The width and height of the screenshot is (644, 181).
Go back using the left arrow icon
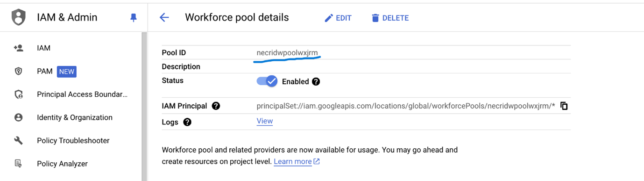(164, 18)
